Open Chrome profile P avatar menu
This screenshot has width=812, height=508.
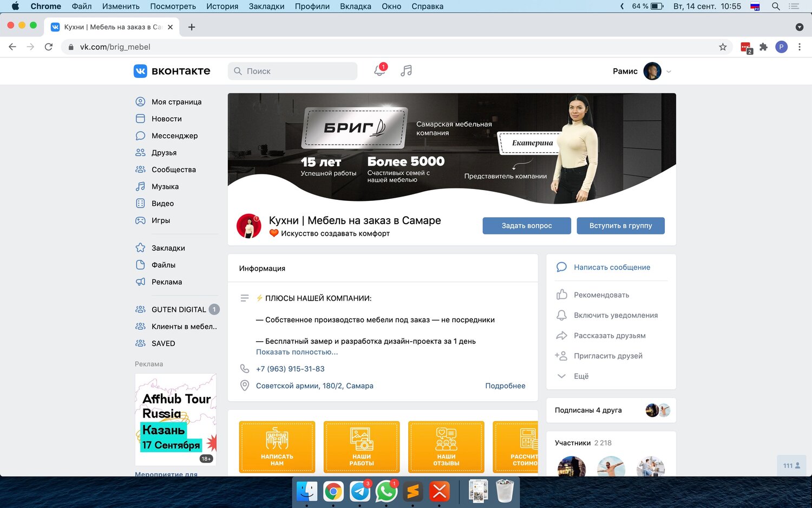pyautogui.click(x=781, y=47)
